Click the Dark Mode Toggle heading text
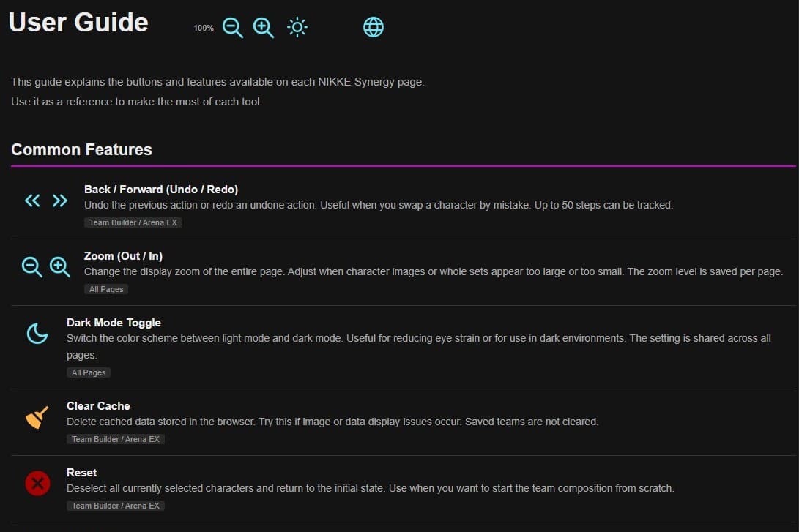This screenshot has width=799, height=532. pos(114,323)
